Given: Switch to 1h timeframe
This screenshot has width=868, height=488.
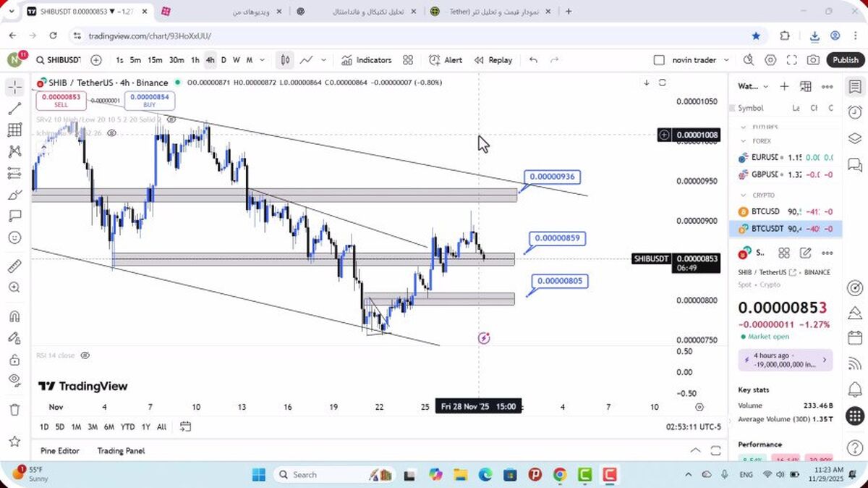Looking at the screenshot, I should (x=195, y=60).
